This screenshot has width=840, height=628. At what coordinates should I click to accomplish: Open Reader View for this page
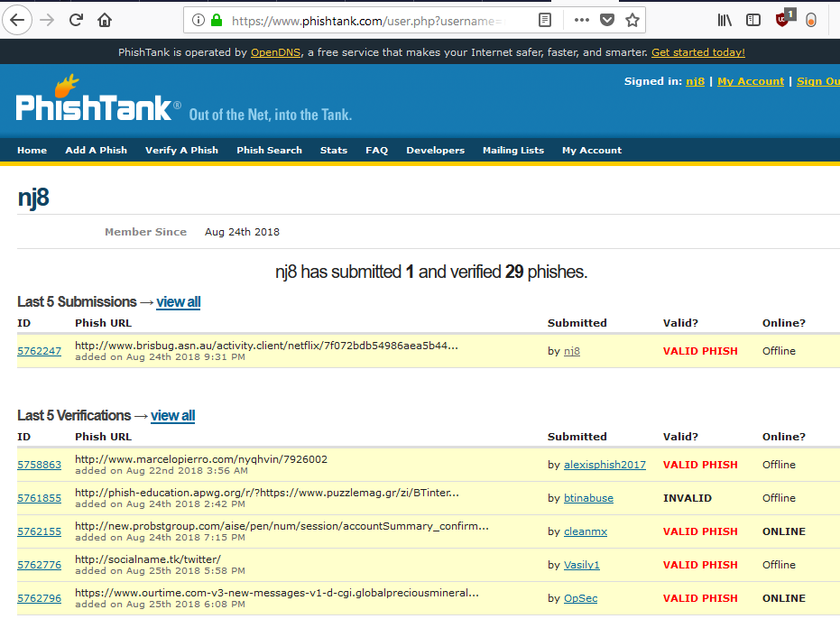(544, 20)
